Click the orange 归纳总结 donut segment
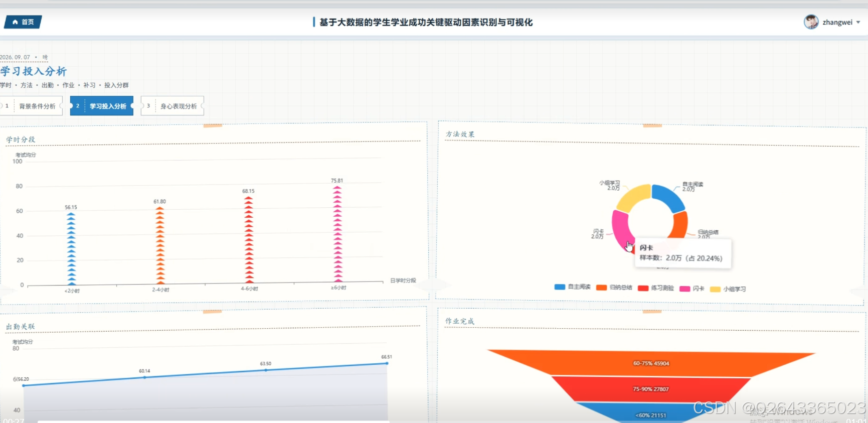Viewport: 868px width, 423px height. coord(679,225)
